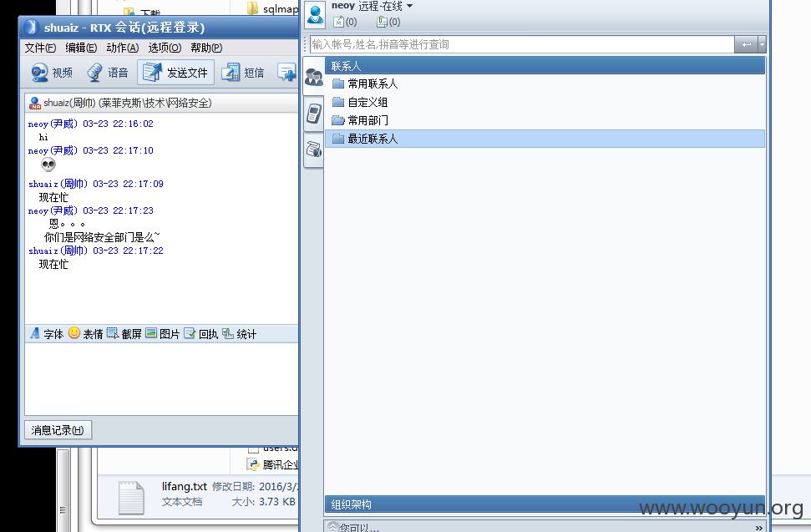
Task: Click the search submit arrow button
Action: point(746,44)
